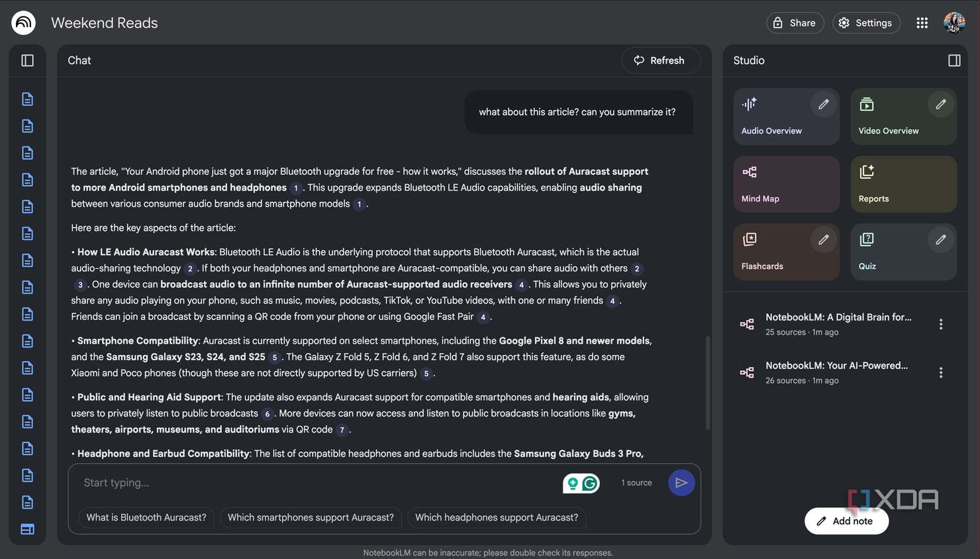Refresh the chat
Image resolution: width=980 pixels, height=559 pixels.
coord(661,60)
